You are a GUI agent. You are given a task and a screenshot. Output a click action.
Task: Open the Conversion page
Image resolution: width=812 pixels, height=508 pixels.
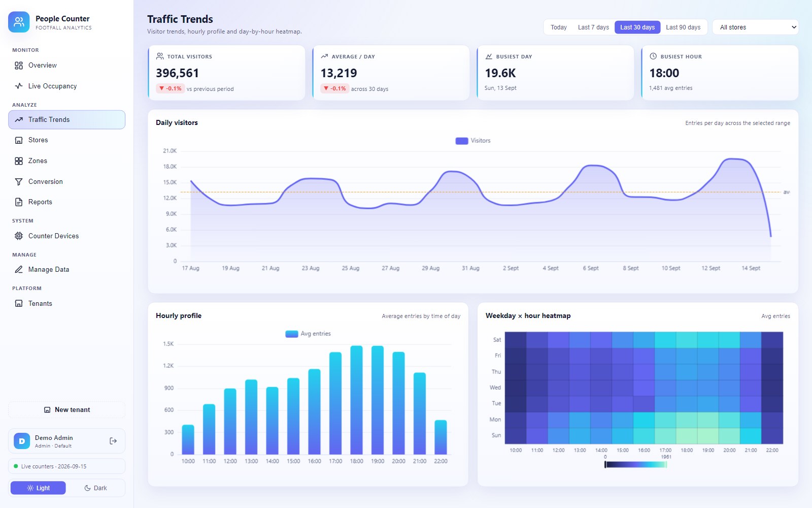click(x=66, y=181)
